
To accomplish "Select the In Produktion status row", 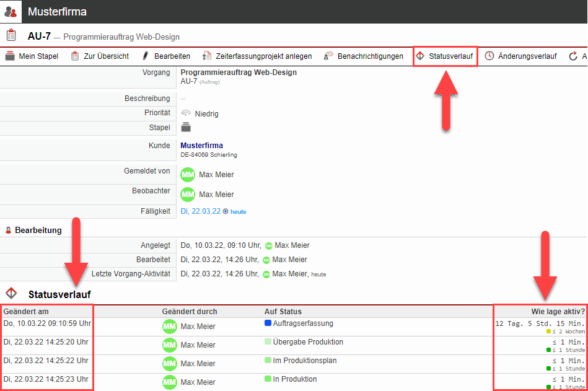I will tap(294, 379).
